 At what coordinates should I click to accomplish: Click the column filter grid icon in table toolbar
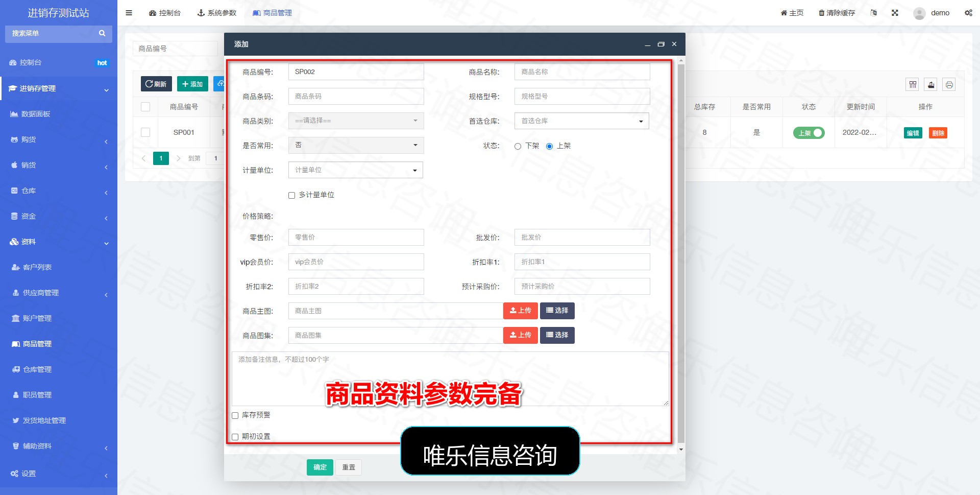(913, 85)
